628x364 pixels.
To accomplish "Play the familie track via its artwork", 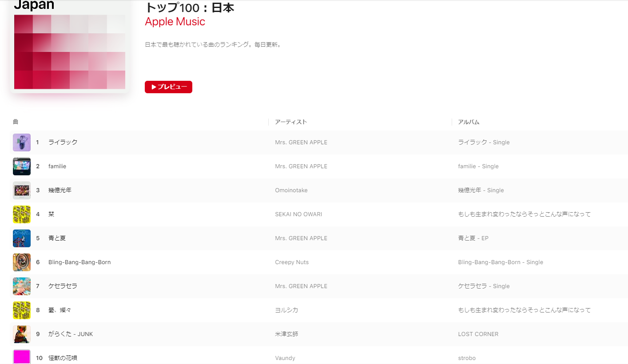I will tap(22, 166).
